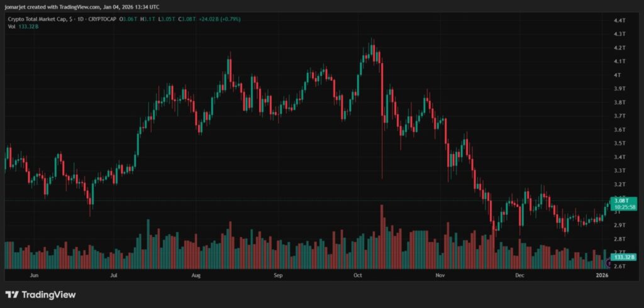Click the Nov label on the time axis
Screen dimensions: 644x308
pos(440,275)
